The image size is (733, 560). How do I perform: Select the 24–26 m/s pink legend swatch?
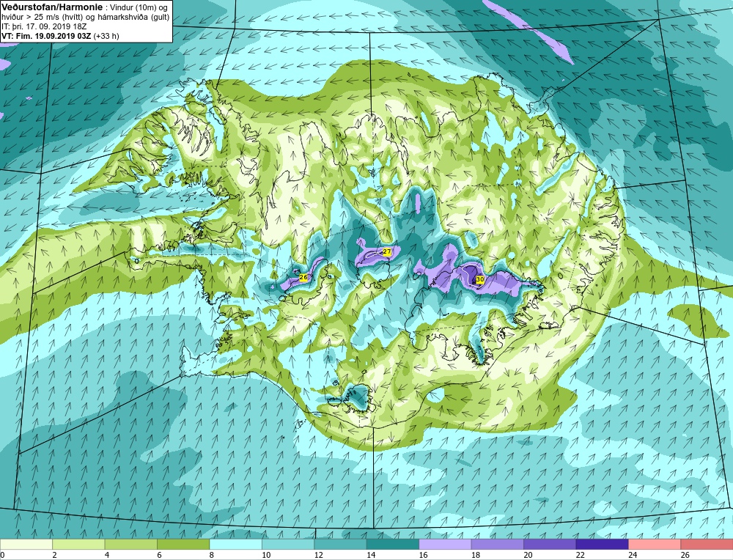coord(655,544)
